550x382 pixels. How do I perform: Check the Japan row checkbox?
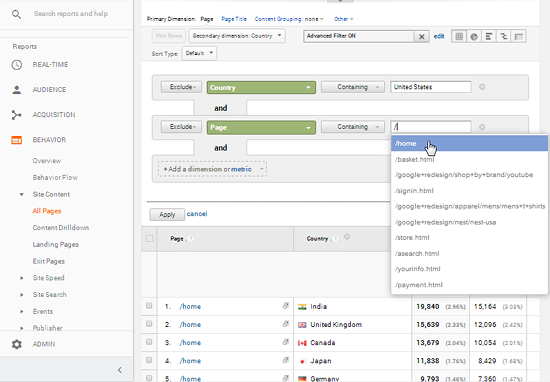pyautogui.click(x=149, y=360)
